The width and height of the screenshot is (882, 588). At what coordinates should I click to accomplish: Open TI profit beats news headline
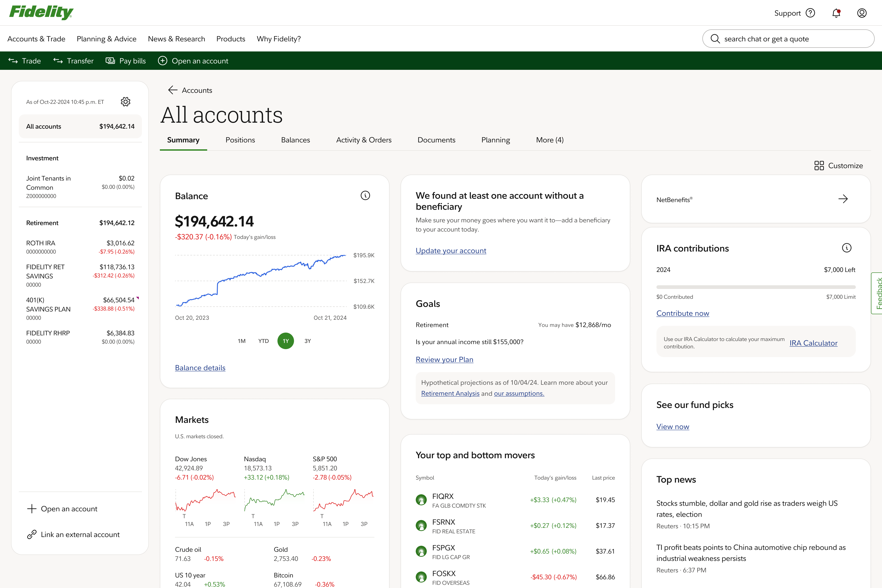pos(751,553)
